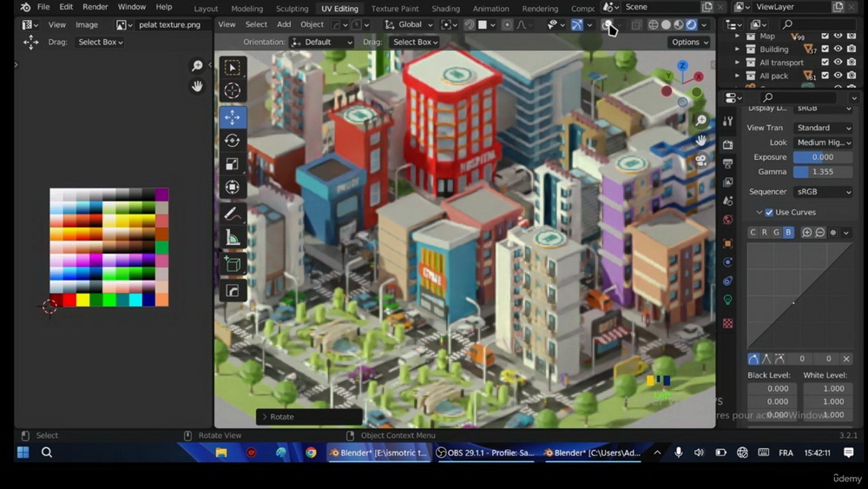Select the G curve channel button

[x=776, y=233]
